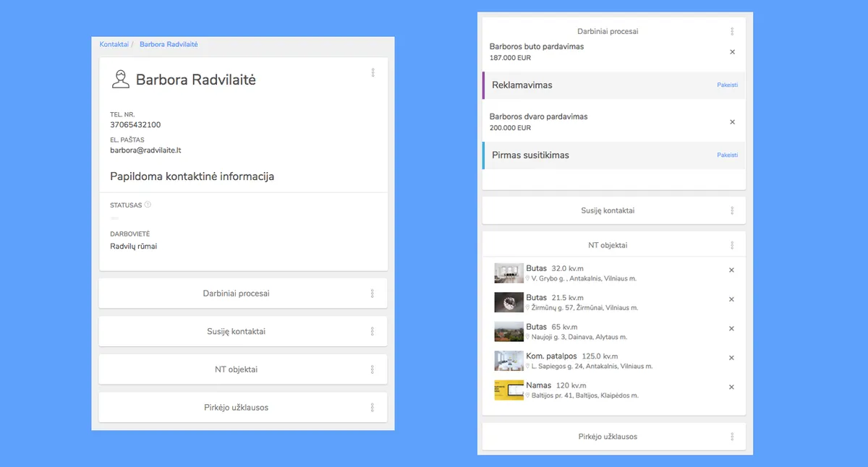Image resolution: width=868 pixels, height=467 pixels.
Task: Remove the Kom. patalpos 125.0 kv.m listing
Action: 731,358
